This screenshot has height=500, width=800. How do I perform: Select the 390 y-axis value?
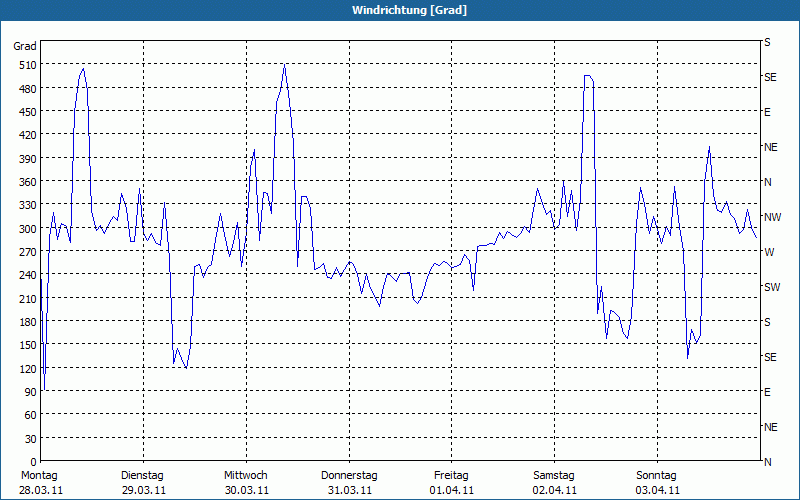(x=28, y=159)
